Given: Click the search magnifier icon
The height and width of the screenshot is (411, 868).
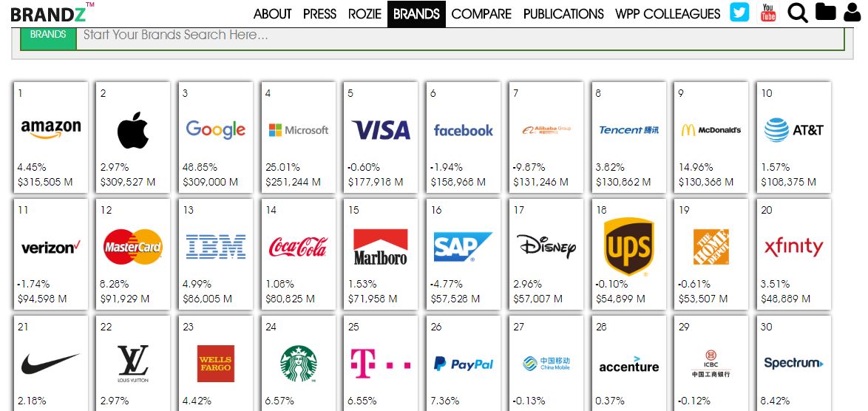Looking at the screenshot, I should [798, 13].
